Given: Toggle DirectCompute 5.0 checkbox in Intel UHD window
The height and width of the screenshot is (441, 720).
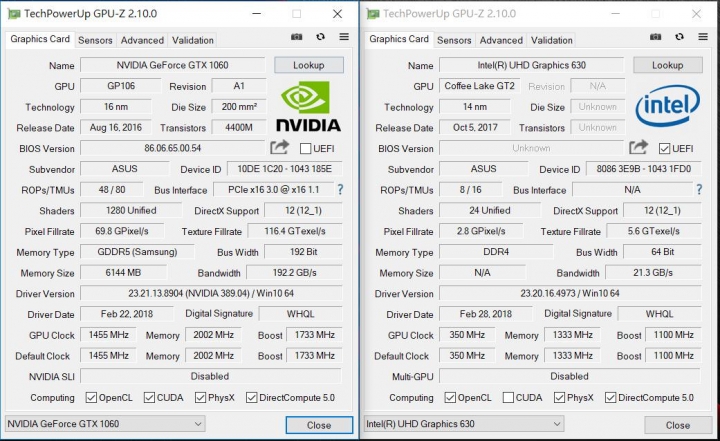Looking at the screenshot, I should [x=610, y=397].
